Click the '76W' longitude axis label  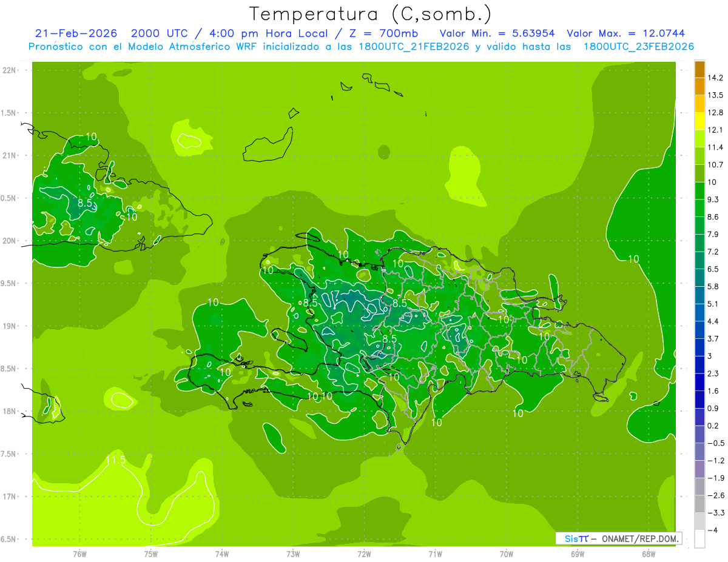[x=79, y=554]
